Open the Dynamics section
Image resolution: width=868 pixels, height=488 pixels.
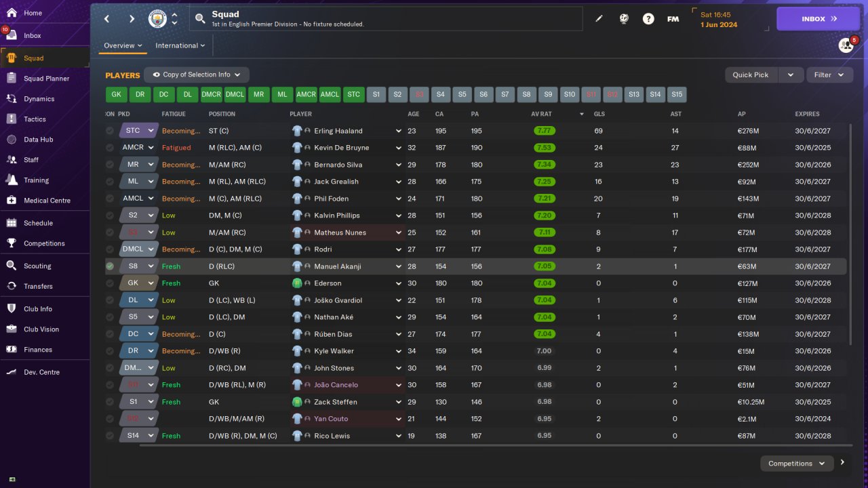point(45,99)
